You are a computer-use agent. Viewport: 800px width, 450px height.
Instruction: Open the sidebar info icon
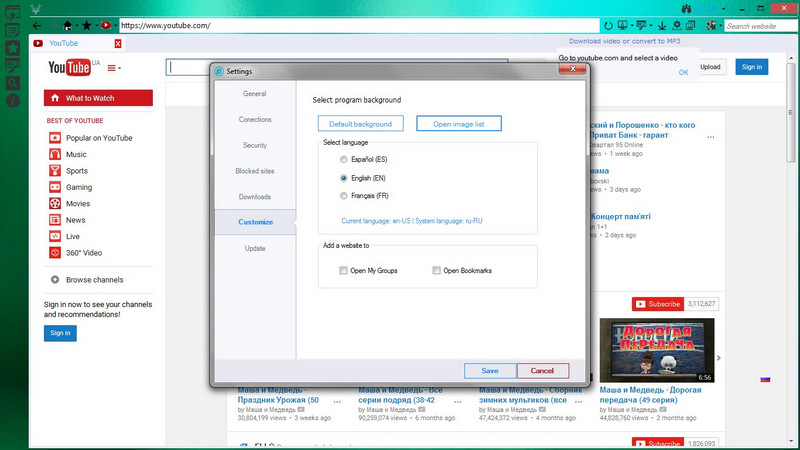[x=13, y=101]
